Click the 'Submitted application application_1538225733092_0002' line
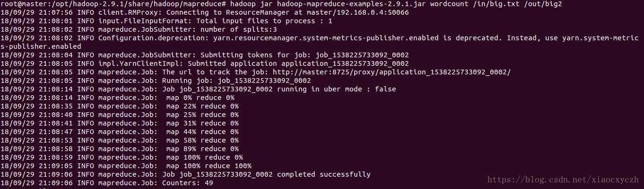 pyautogui.click(x=205, y=63)
